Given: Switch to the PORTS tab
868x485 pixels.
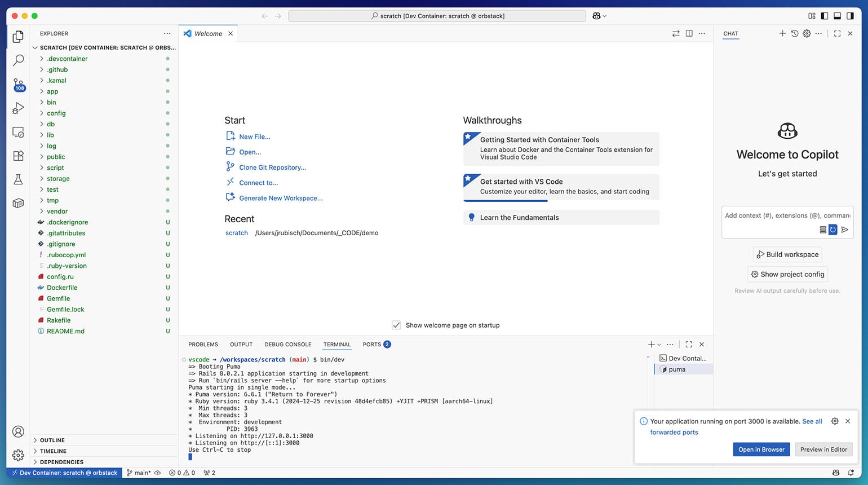Looking at the screenshot, I should 371,345.
